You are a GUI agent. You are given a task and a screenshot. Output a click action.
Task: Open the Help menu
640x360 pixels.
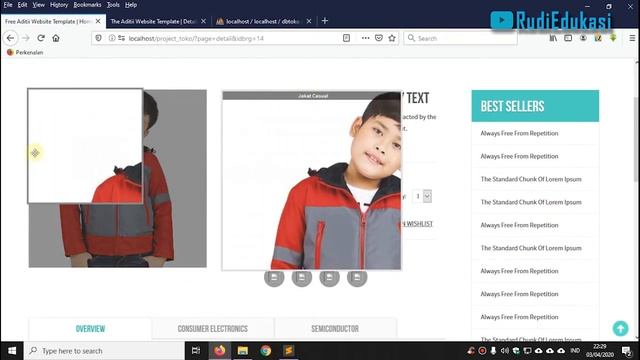[x=131, y=5]
